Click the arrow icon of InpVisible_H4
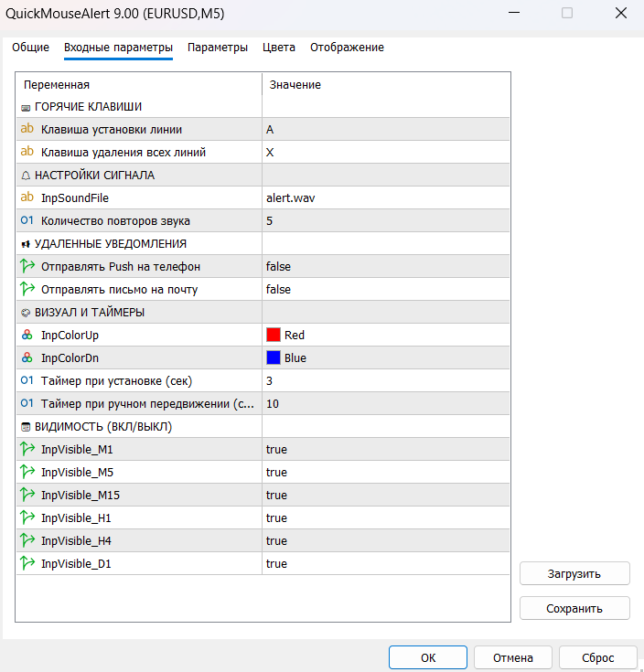The height and width of the screenshot is (672, 644). 27,540
